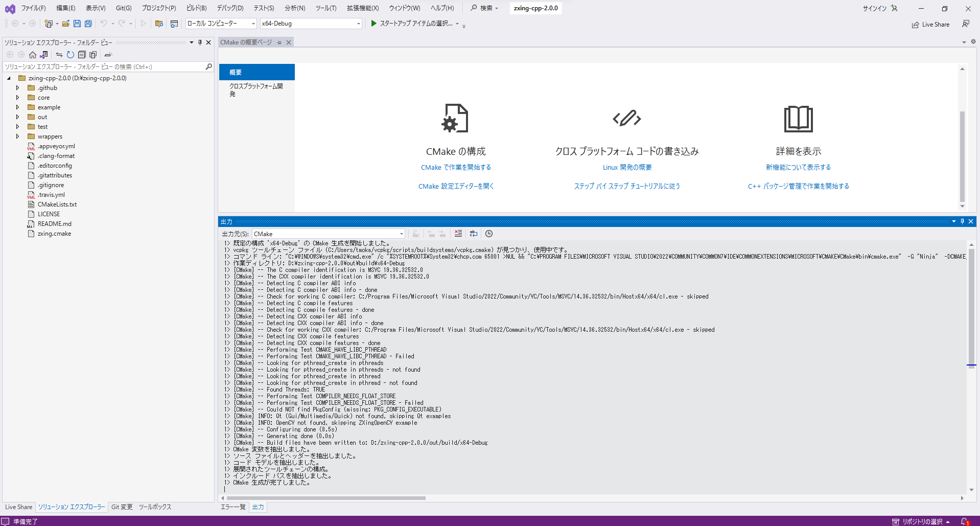This screenshot has height=526, width=980.
Task: Toggle auto-scroll in the output pane
Action: tap(416, 234)
